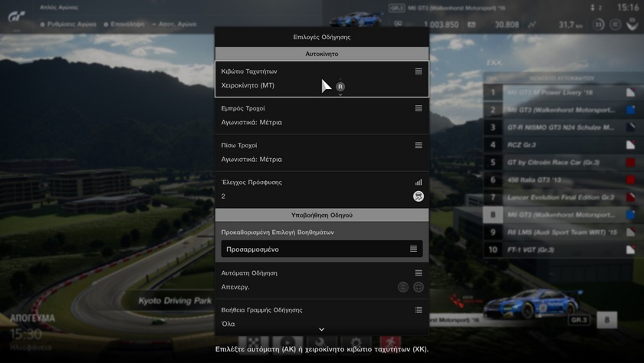Open the Βοήθεια Γραμμής Οδήγησης options list
The height and width of the screenshot is (363, 644).
coord(419,310)
